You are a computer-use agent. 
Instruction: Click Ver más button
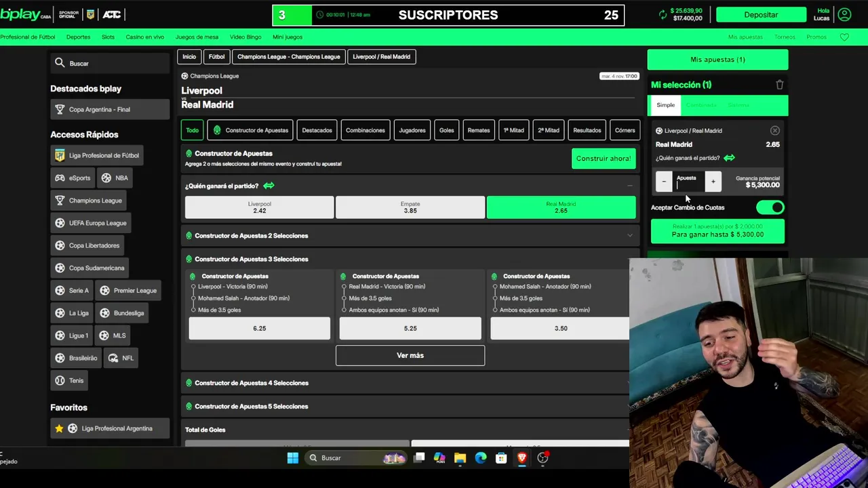click(410, 355)
